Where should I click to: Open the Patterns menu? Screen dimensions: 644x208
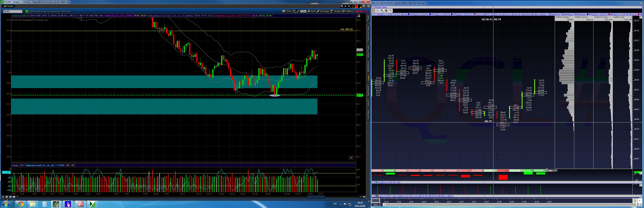coord(348,11)
